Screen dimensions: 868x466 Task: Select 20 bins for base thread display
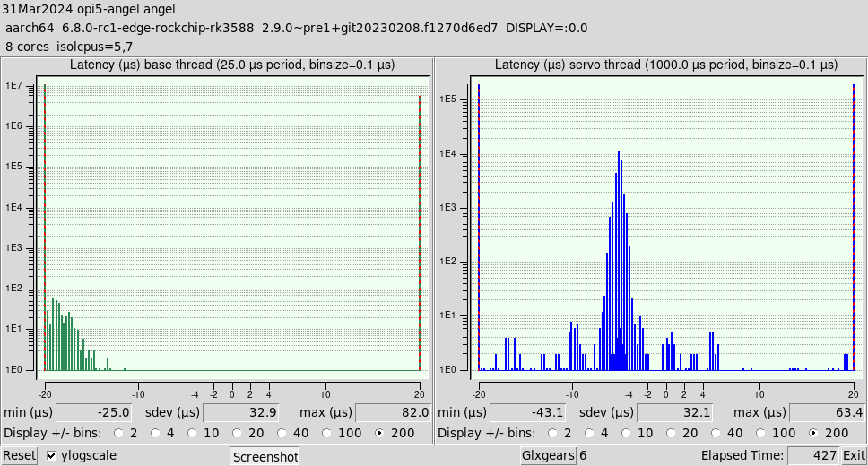coord(237,433)
